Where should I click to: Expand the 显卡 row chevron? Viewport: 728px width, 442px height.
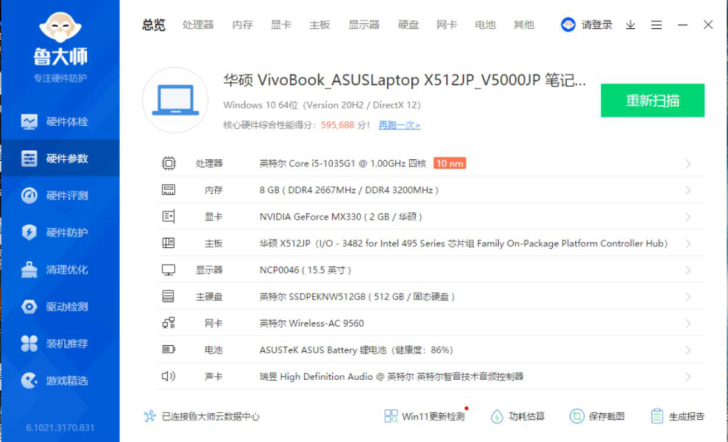coord(688,217)
